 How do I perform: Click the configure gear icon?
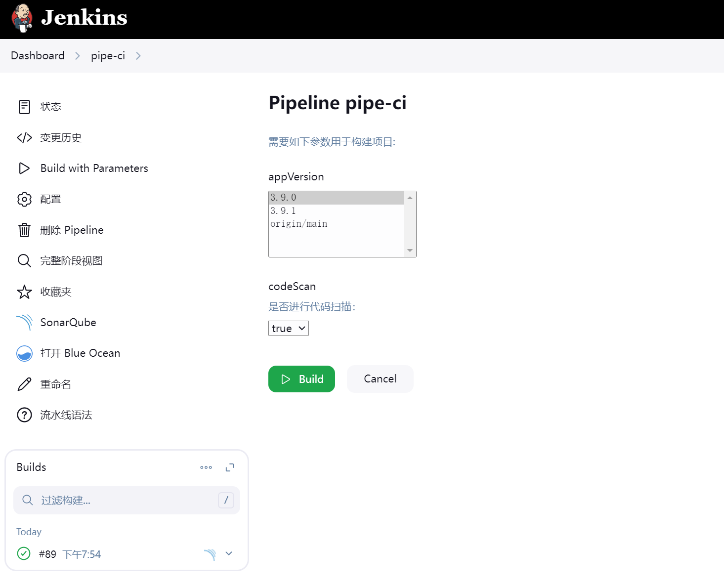[x=24, y=199]
